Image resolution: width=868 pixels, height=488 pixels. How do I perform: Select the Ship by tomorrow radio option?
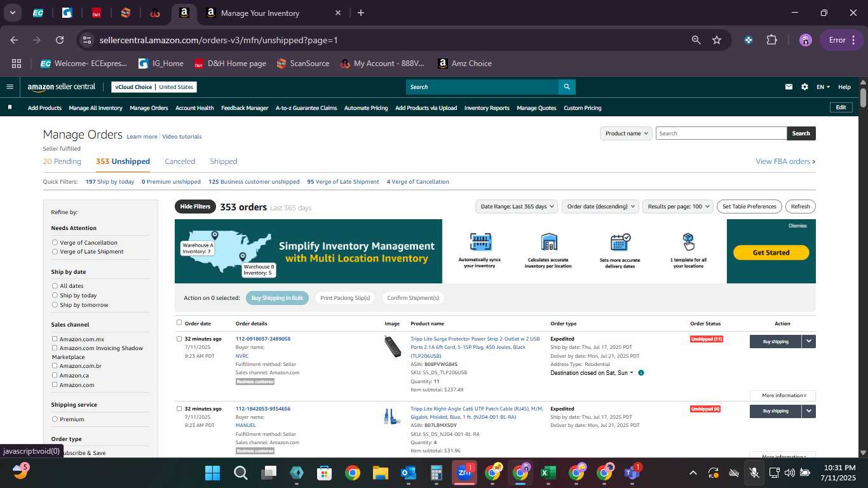[55, 305]
